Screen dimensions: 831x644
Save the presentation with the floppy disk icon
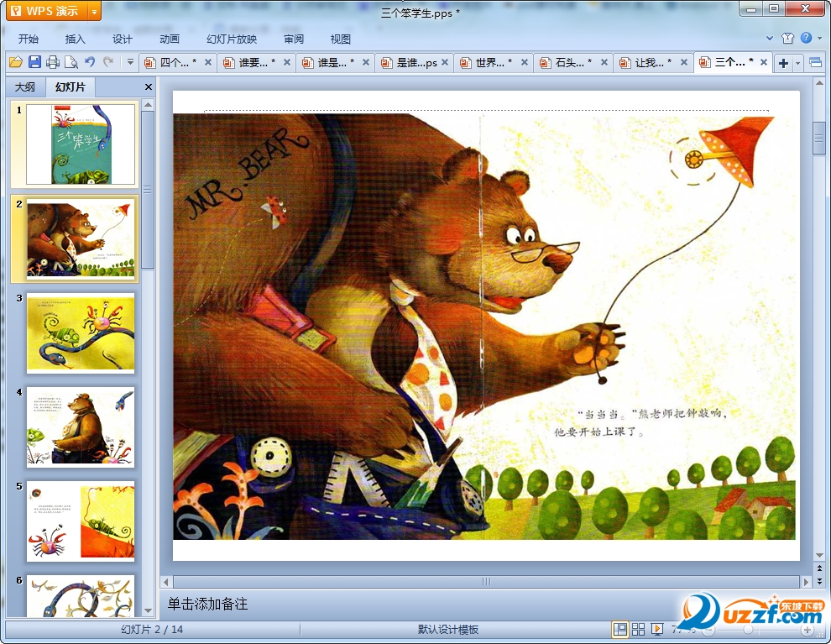[x=34, y=62]
